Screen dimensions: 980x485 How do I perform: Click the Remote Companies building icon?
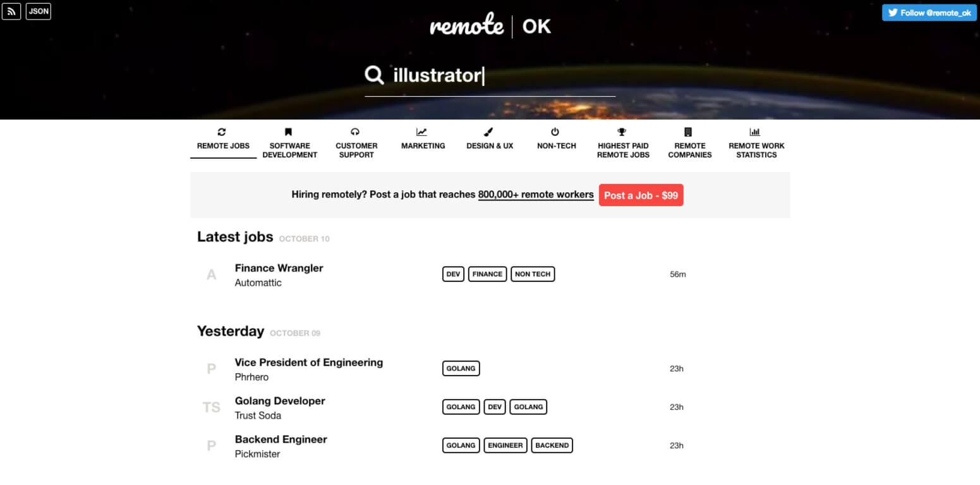point(689,132)
